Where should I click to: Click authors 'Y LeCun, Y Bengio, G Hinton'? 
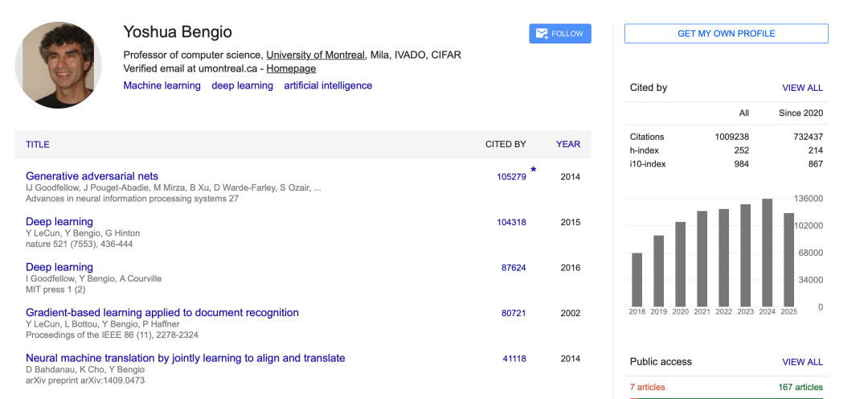[x=83, y=233]
